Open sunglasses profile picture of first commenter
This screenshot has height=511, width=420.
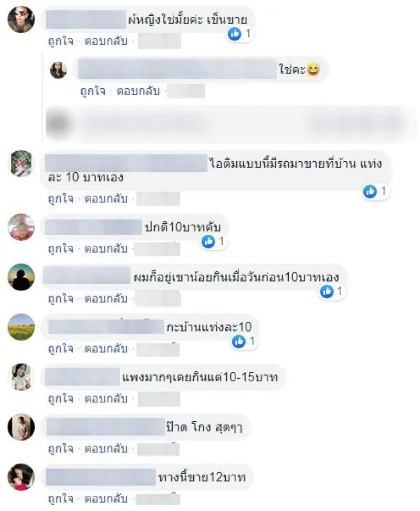pyautogui.click(x=21, y=19)
